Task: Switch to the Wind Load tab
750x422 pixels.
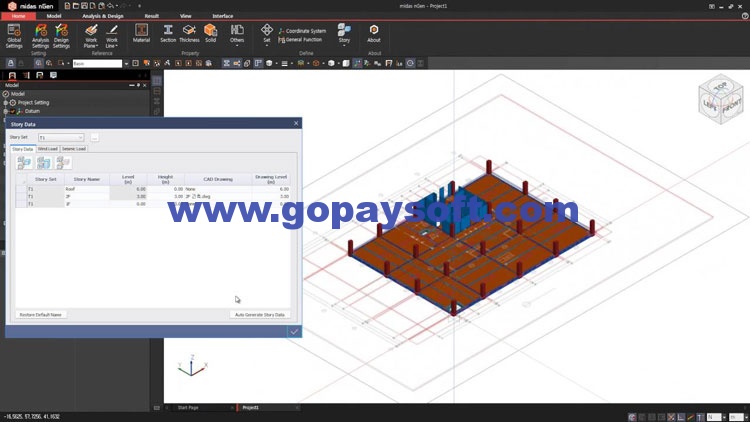Action: tap(47, 149)
